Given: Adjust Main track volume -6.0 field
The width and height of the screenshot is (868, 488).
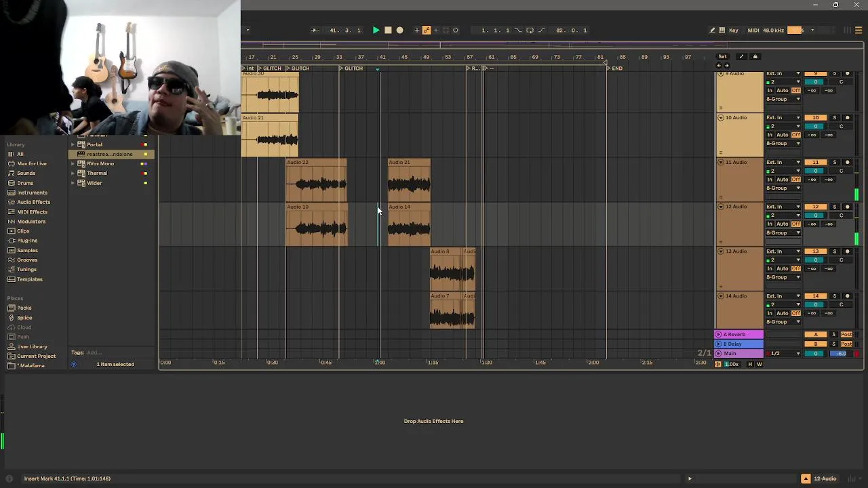Looking at the screenshot, I should pyautogui.click(x=841, y=354).
